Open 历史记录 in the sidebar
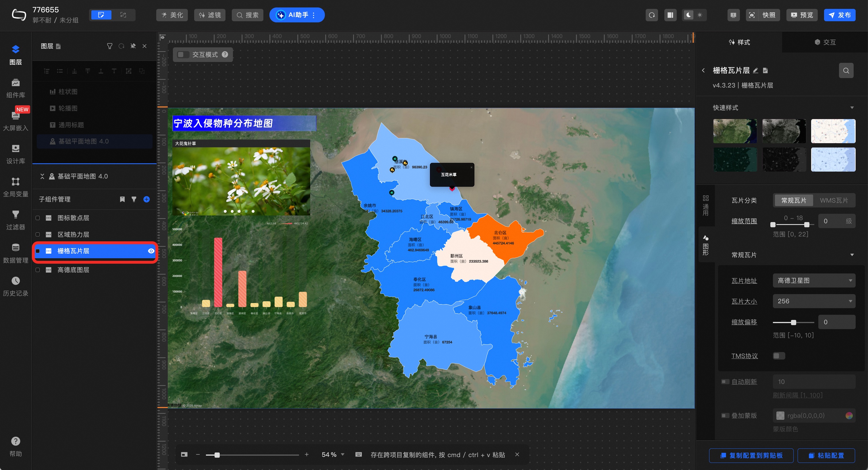 click(x=16, y=286)
